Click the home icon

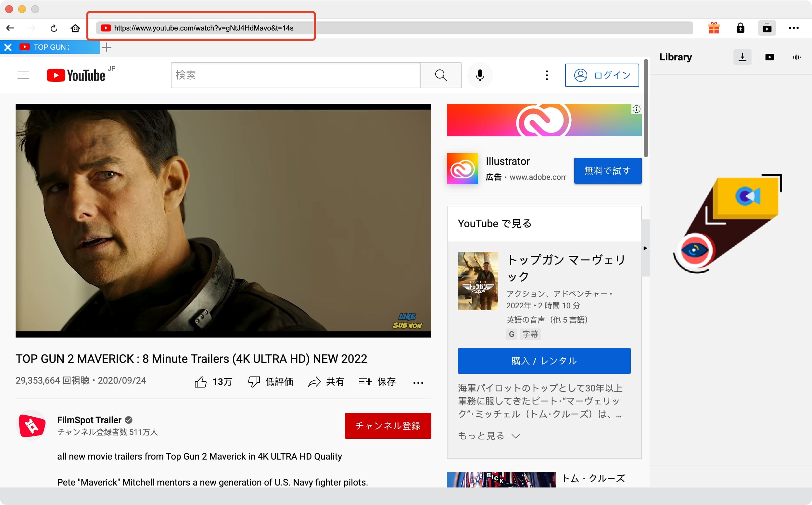75,28
